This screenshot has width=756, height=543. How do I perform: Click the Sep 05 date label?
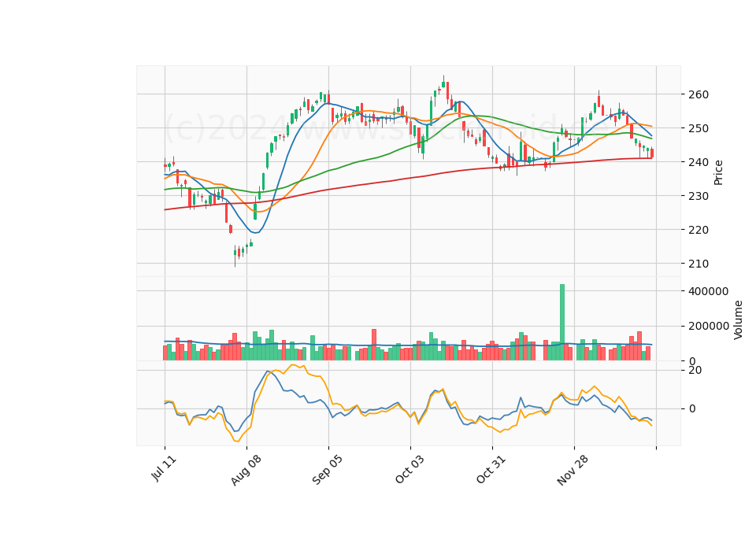pyautogui.click(x=328, y=470)
